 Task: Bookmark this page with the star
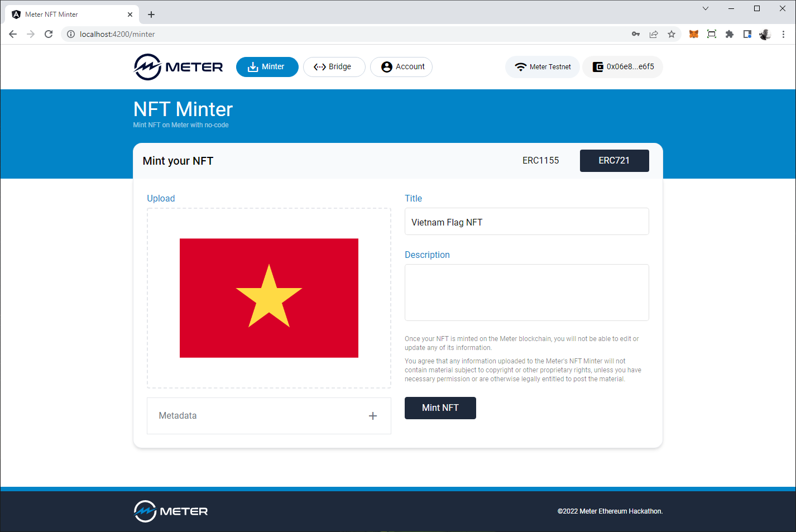click(x=672, y=34)
